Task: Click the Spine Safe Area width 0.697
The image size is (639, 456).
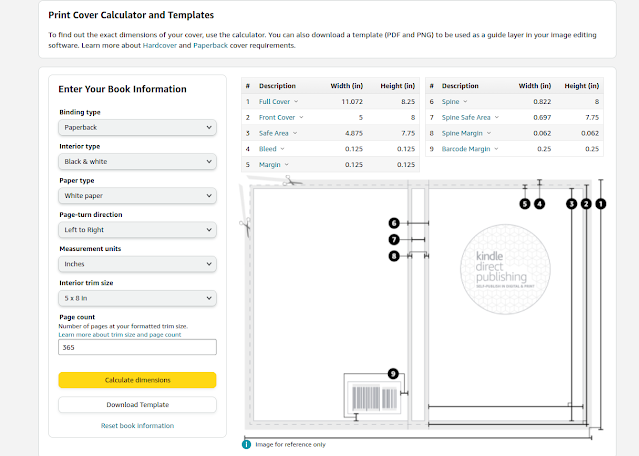Action: pos(542,117)
